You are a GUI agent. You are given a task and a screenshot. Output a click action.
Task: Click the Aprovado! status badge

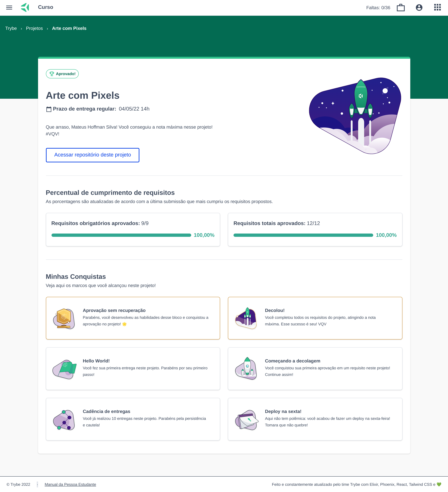(x=62, y=74)
